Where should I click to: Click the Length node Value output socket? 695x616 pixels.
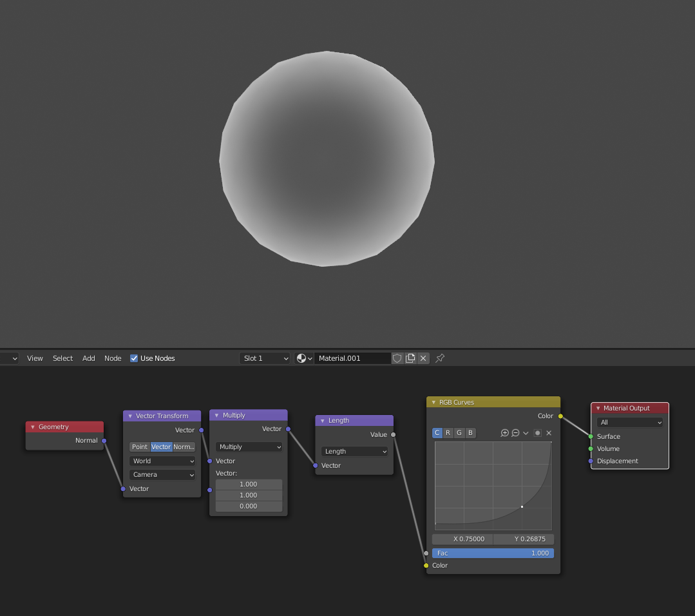[x=393, y=434]
